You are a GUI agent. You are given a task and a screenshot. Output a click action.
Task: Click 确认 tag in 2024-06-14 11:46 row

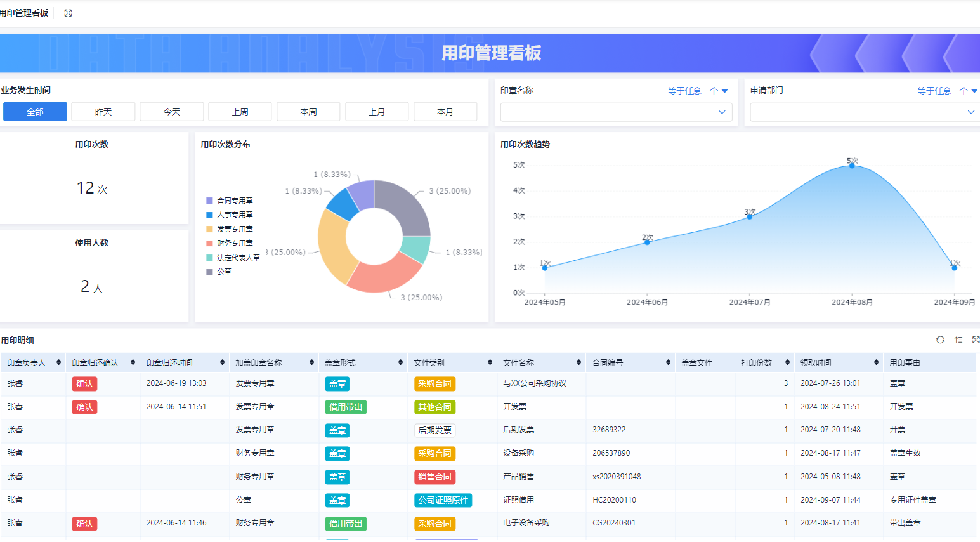84,524
